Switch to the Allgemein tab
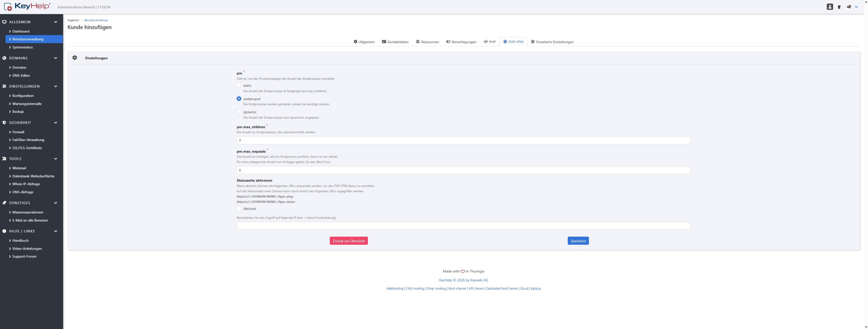Screen dimensions: 868x329 click(x=364, y=42)
